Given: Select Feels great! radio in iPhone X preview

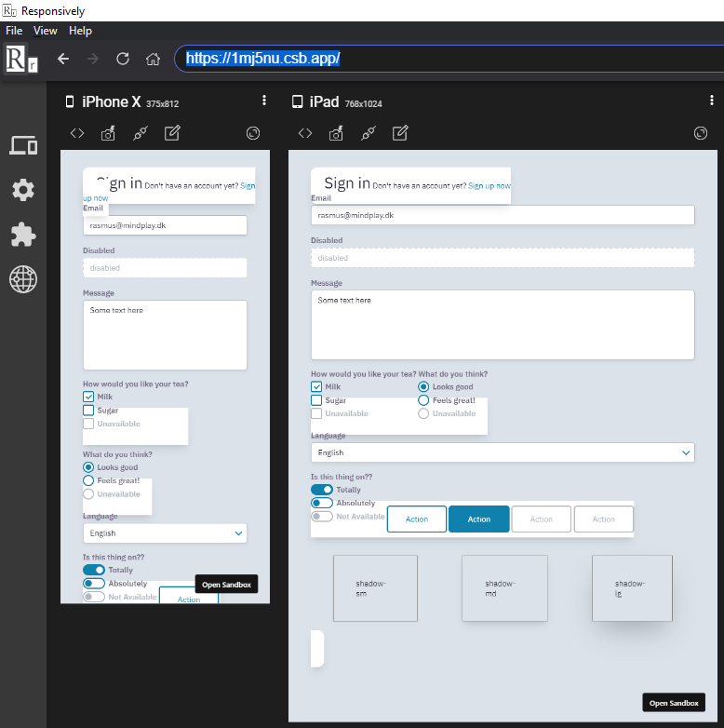Looking at the screenshot, I should [x=88, y=480].
